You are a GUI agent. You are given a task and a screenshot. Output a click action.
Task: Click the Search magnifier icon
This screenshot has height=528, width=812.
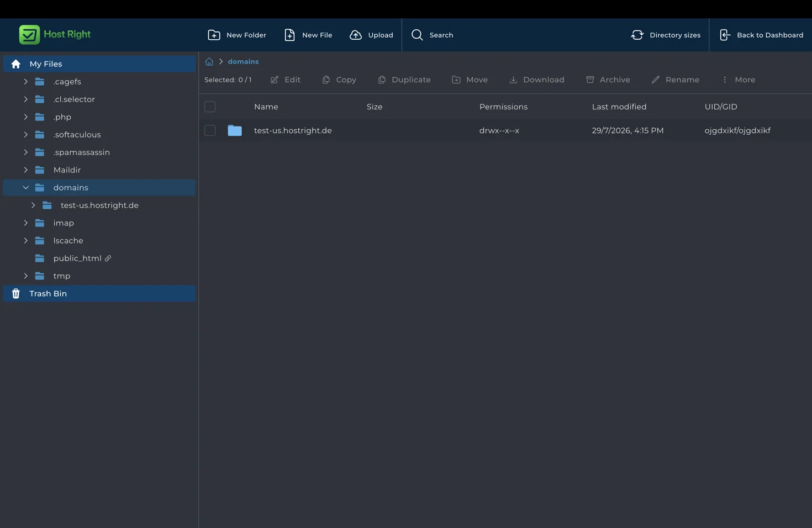(x=417, y=35)
